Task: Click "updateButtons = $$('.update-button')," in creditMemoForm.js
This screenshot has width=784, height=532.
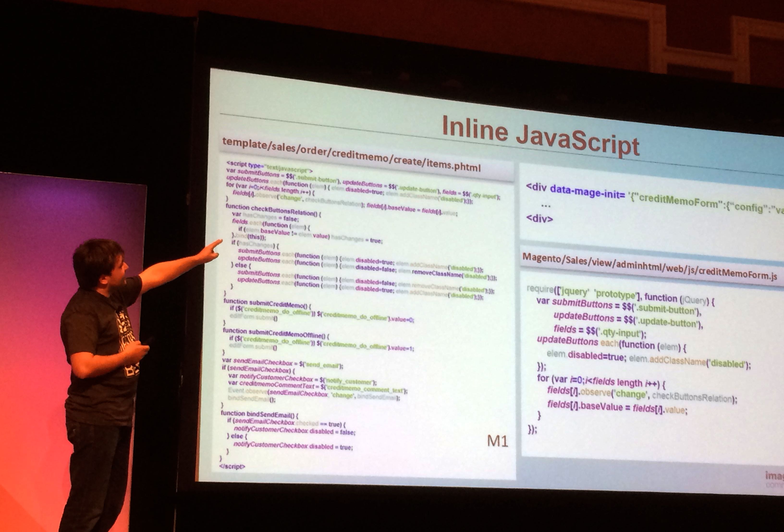Action: (628, 320)
